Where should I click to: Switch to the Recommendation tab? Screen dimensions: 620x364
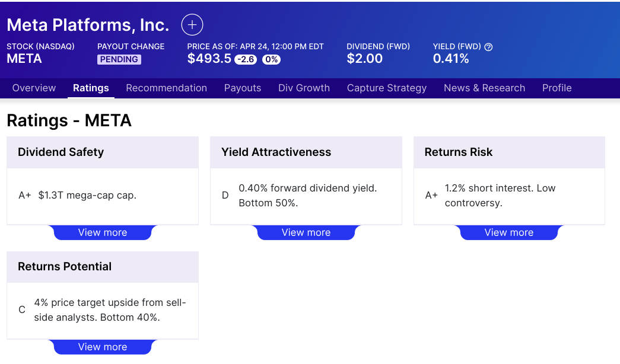click(x=166, y=88)
